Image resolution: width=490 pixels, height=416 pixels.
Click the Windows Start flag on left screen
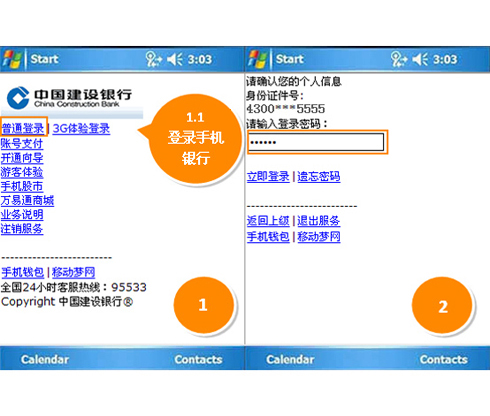(x=12, y=59)
